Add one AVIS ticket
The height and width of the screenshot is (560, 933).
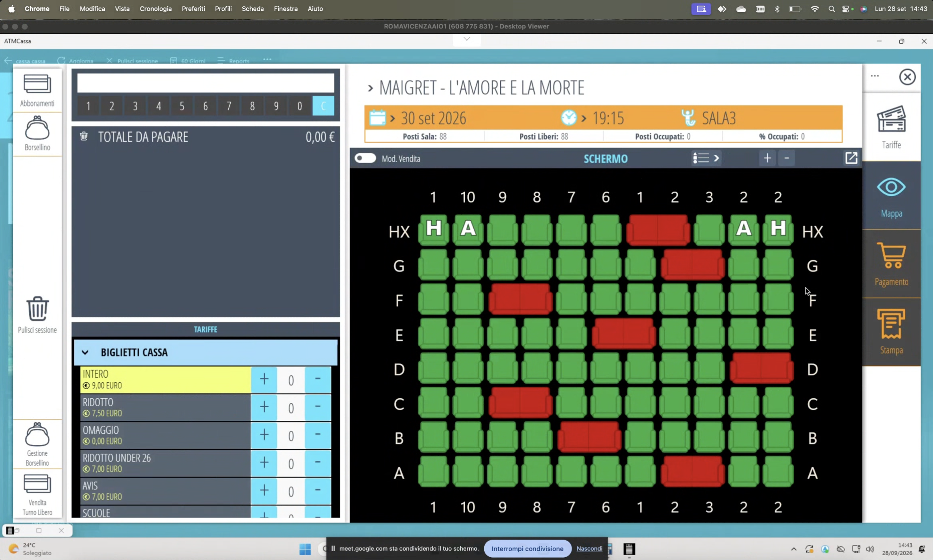tap(264, 491)
